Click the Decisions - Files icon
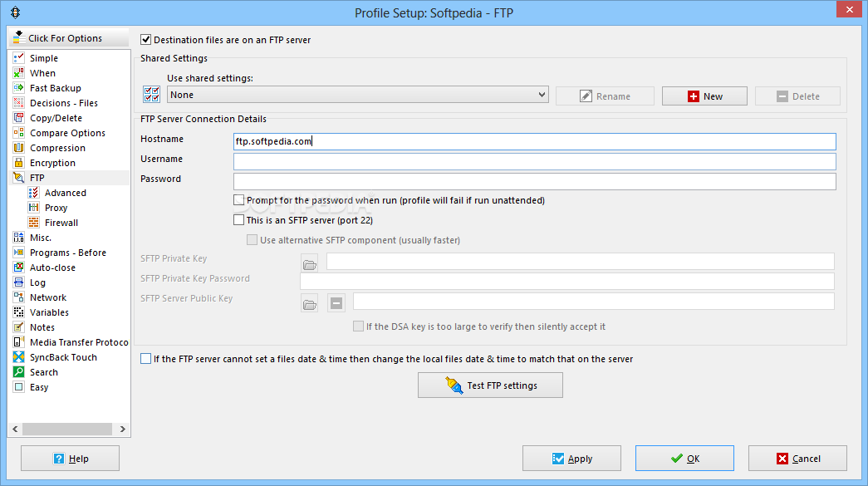 [19, 102]
